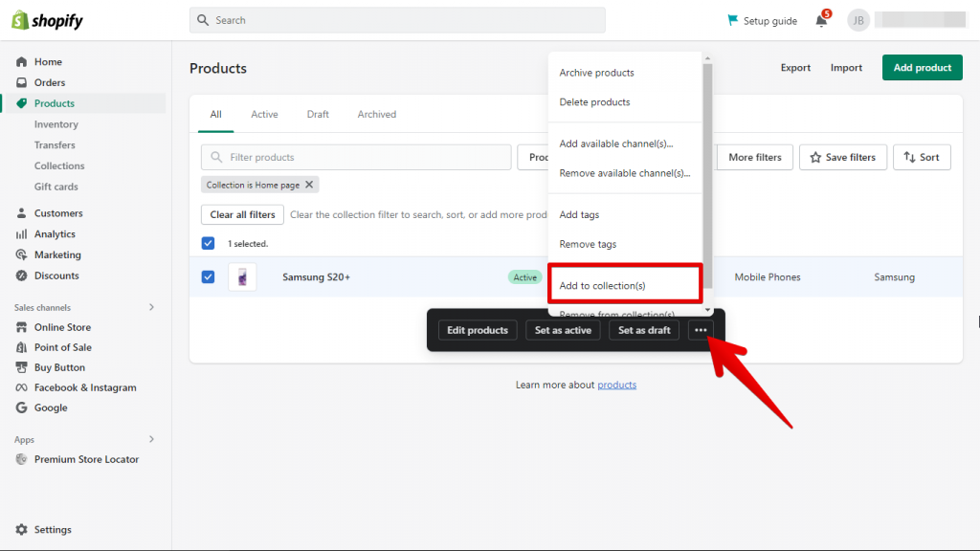Switch to the Archived tab
Viewport: 980px width, 551px height.
click(376, 113)
